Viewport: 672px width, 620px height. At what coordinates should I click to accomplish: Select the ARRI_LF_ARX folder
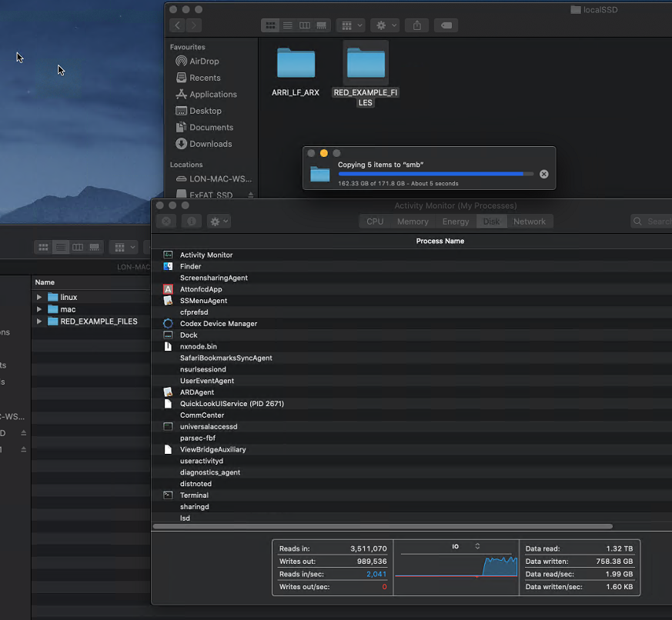pos(296,72)
